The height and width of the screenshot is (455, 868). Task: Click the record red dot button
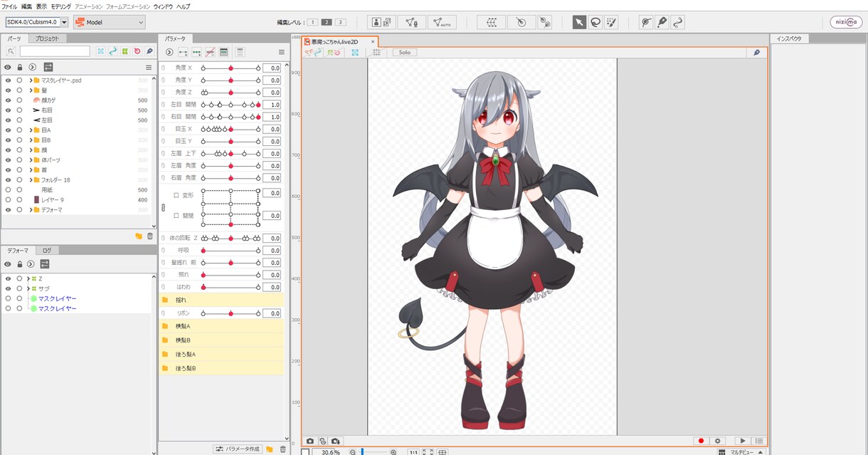coord(701,441)
